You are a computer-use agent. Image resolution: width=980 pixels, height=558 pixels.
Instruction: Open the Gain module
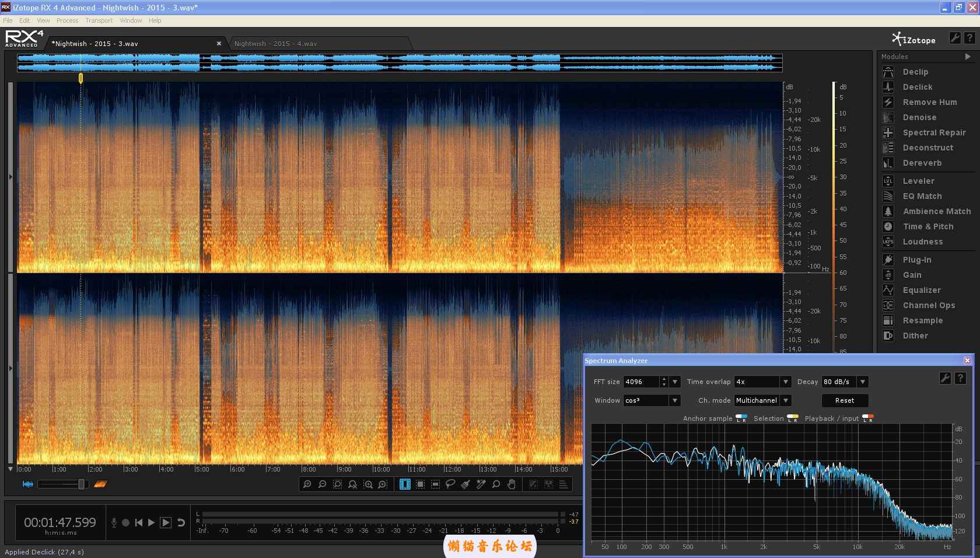click(x=912, y=275)
